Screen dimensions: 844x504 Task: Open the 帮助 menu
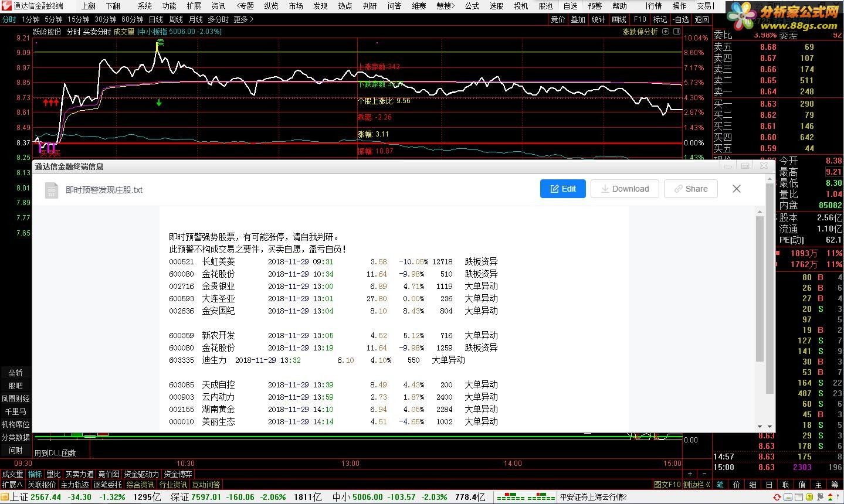[620, 6]
